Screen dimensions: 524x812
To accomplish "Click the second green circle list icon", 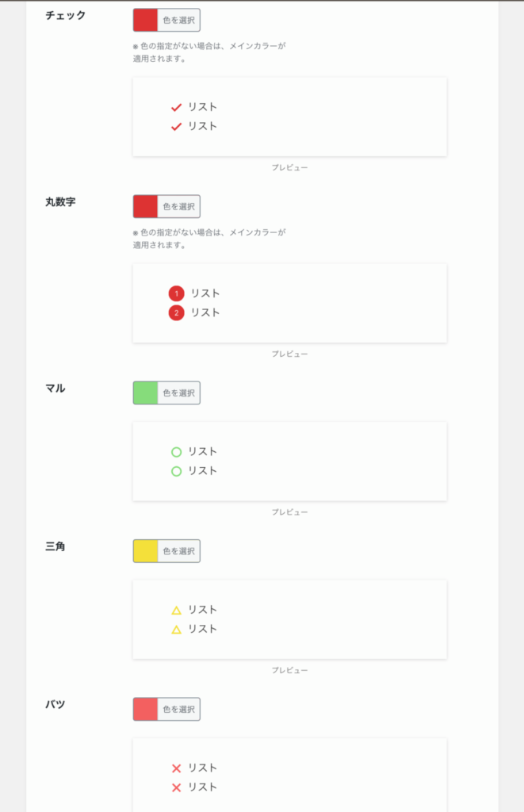I will tap(177, 471).
